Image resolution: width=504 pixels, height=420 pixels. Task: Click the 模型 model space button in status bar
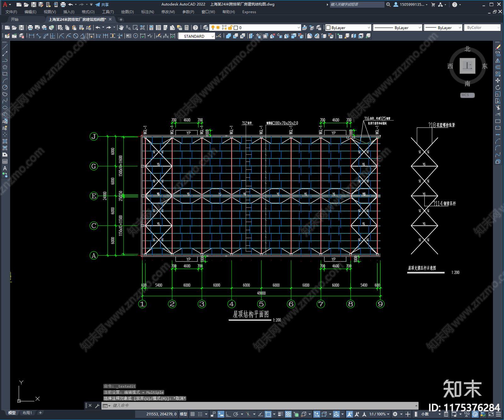tap(183, 414)
